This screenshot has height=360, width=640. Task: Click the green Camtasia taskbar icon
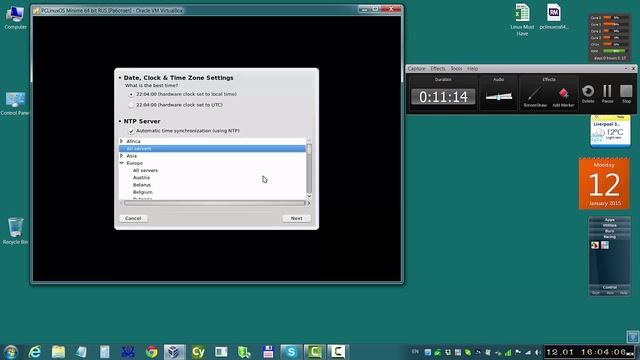[x=314, y=351]
